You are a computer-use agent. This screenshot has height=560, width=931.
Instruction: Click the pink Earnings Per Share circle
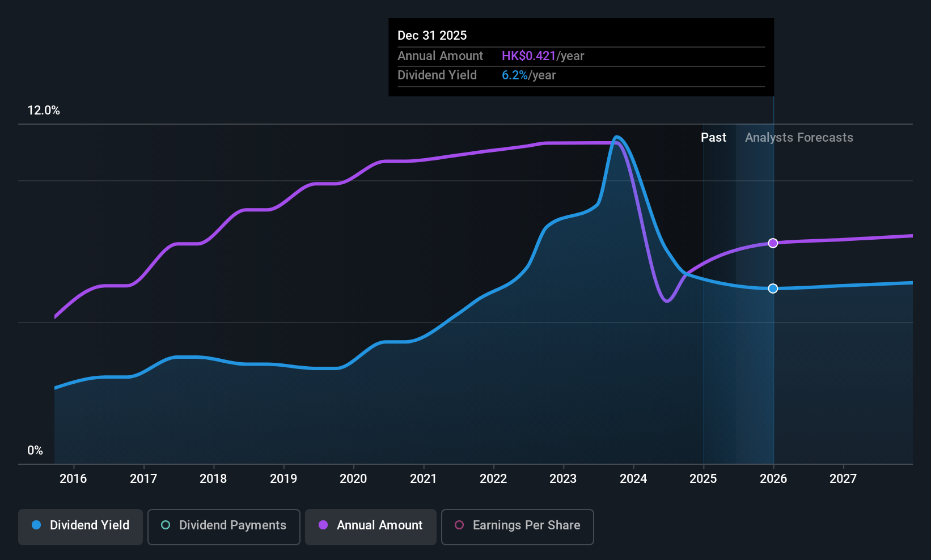[x=459, y=525]
